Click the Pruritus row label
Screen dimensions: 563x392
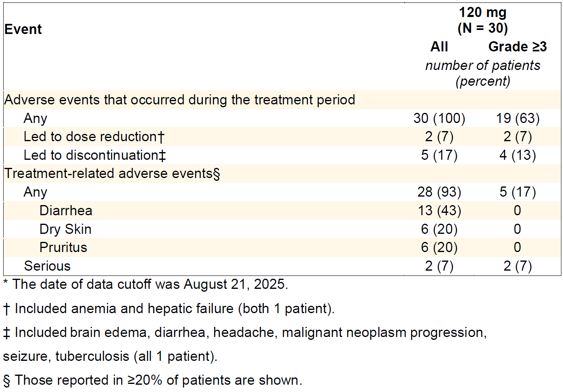point(63,247)
